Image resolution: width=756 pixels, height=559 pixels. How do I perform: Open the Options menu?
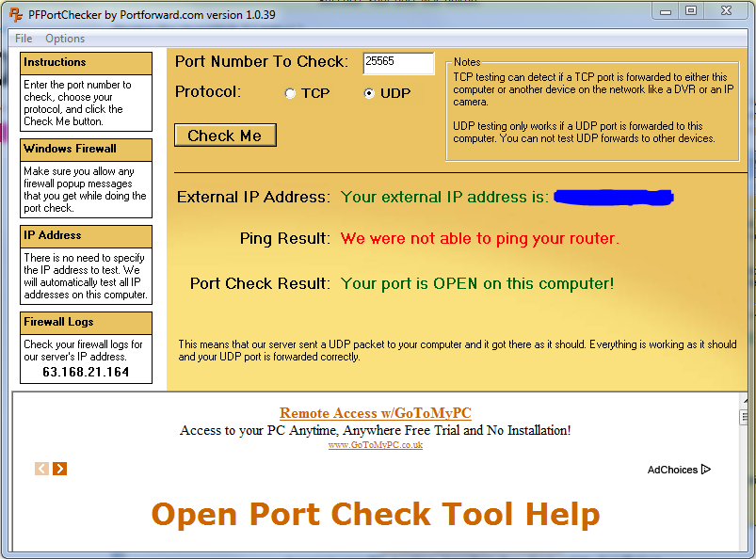click(65, 39)
